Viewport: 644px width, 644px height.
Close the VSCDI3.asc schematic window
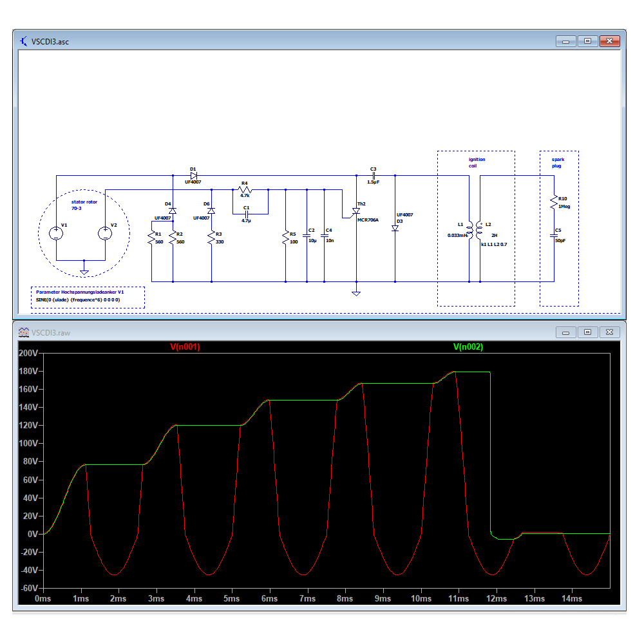609,41
